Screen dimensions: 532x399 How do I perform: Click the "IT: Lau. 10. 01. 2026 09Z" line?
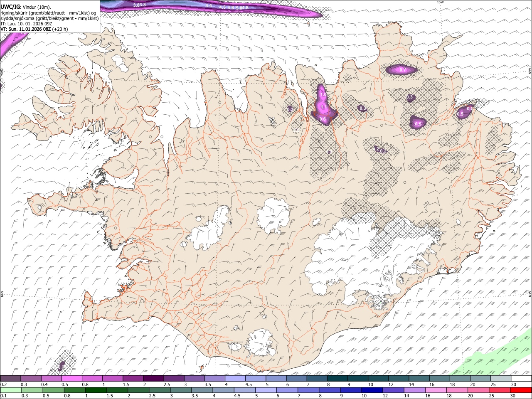pos(26,24)
